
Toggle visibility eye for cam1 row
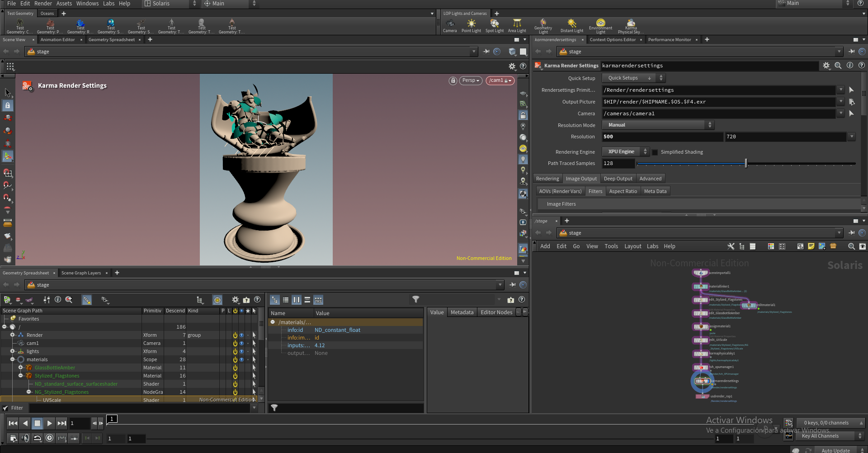click(241, 343)
